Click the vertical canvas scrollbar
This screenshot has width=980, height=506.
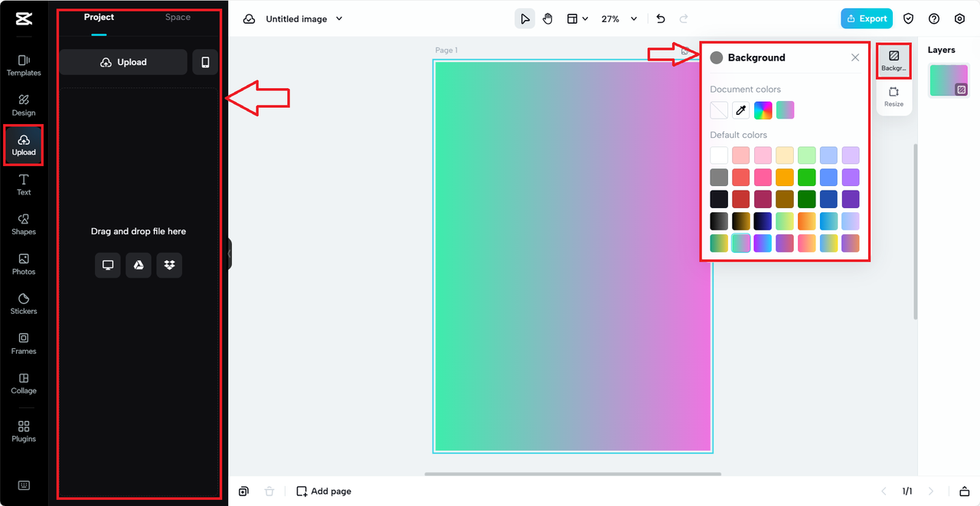(915, 231)
